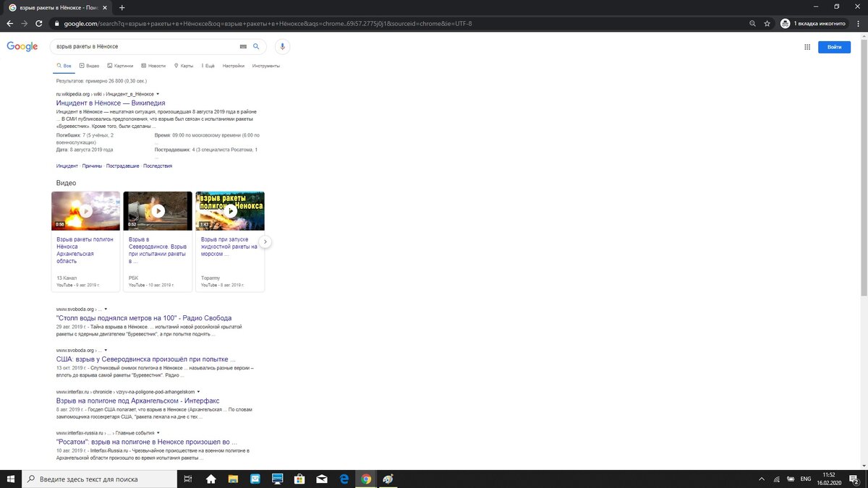
Task: Open the Причины sitelink
Action: coord(92,166)
